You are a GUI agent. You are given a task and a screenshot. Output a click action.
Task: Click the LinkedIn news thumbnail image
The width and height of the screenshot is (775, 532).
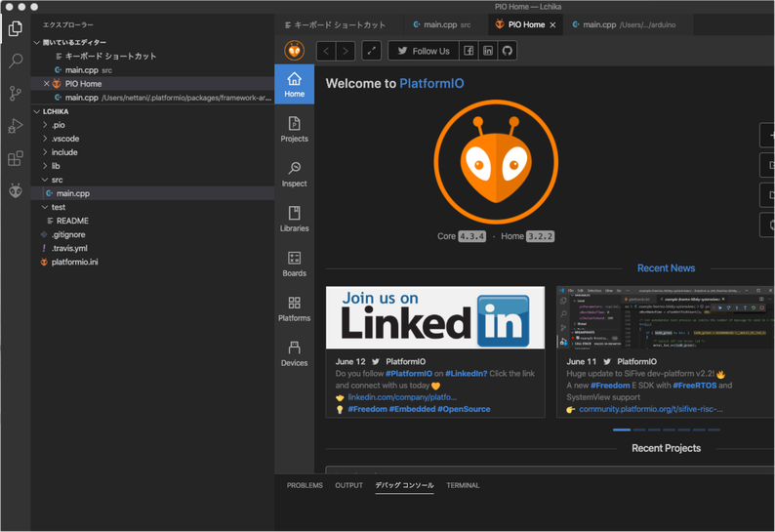pyautogui.click(x=435, y=317)
